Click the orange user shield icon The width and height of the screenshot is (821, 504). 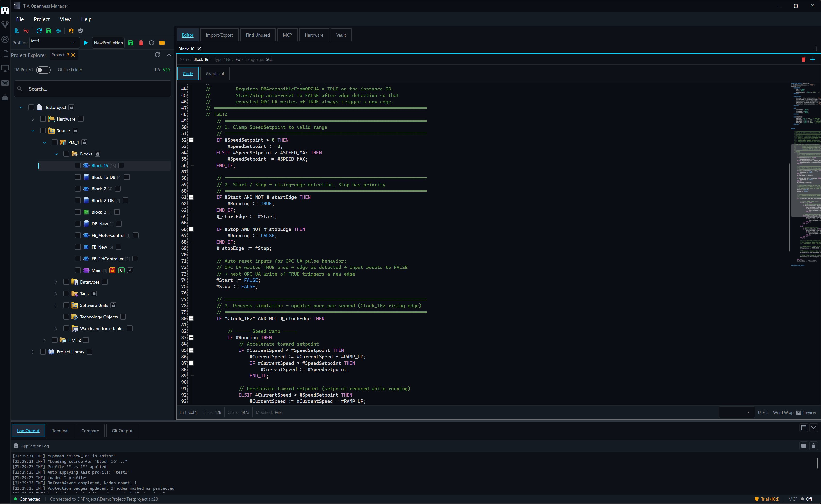[x=71, y=31]
